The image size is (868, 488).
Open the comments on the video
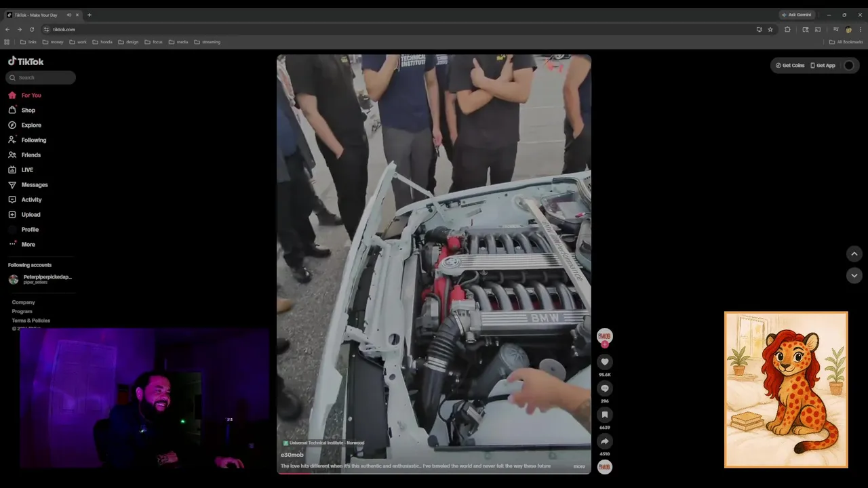[604, 388]
